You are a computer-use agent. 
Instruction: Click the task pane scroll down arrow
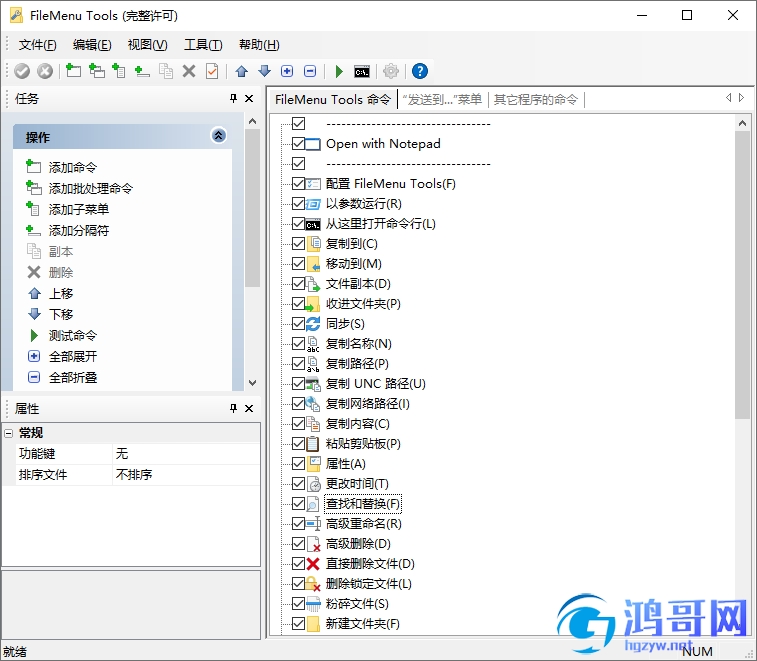(x=252, y=382)
